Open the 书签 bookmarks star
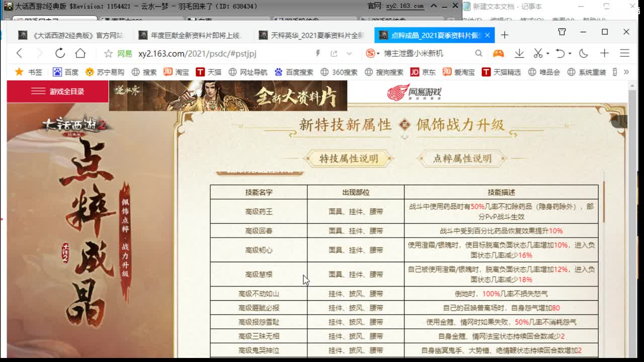 point(28,72)
